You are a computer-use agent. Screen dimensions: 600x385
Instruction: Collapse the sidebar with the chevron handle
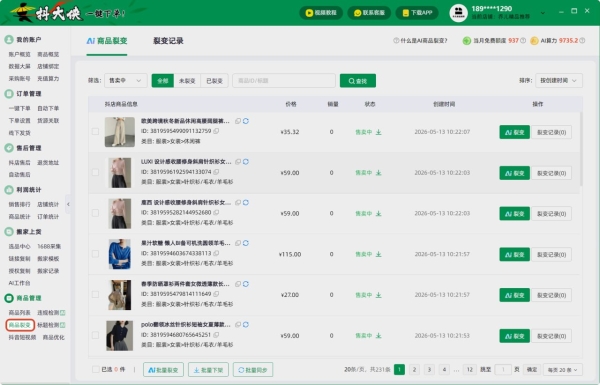[x=68, y=204]
